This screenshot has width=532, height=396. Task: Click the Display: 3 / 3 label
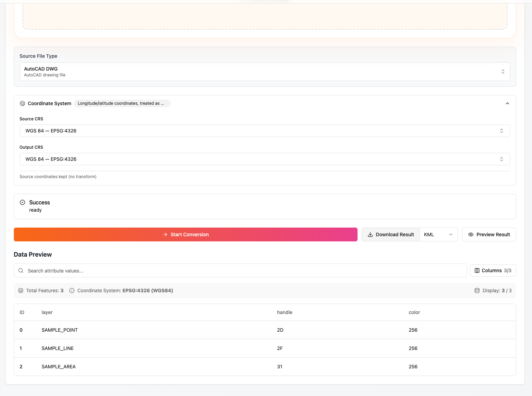pyautogui.click(x=497, y=291)
